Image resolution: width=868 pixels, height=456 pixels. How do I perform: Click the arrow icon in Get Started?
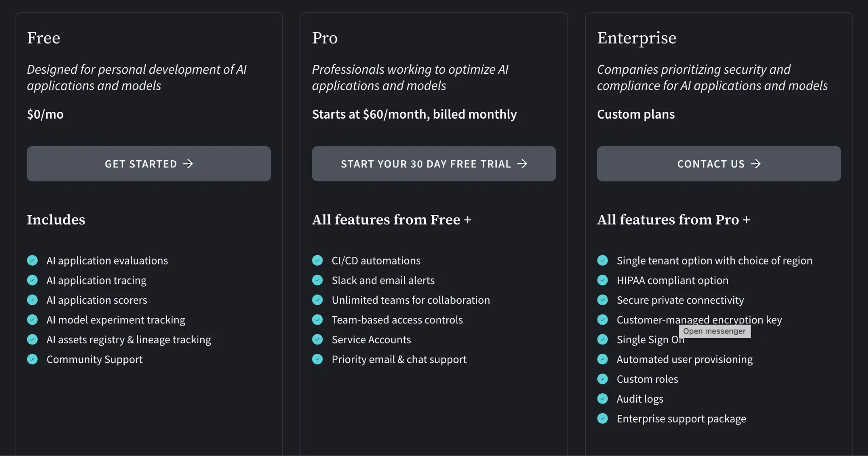(188, 164)
